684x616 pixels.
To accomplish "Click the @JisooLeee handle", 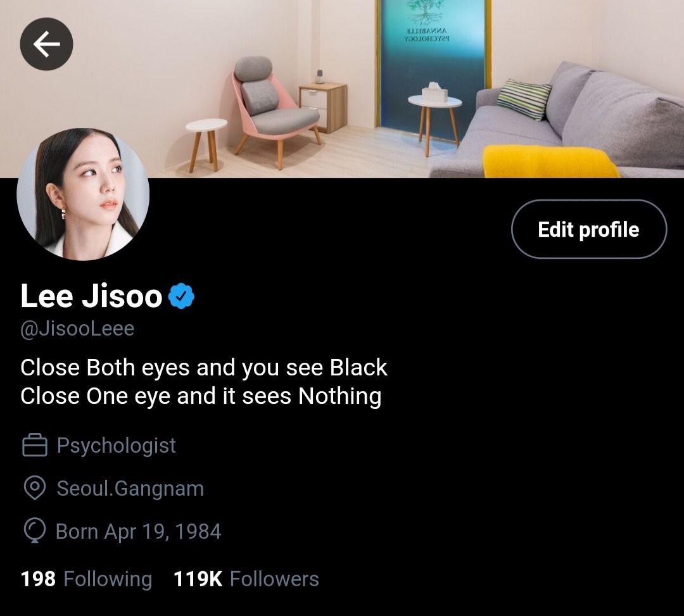I will click(x=77, y=329).
